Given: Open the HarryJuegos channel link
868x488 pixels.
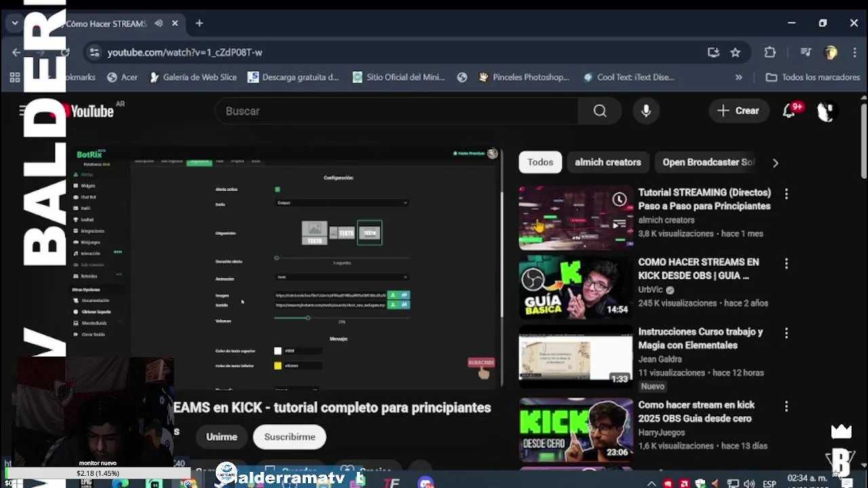Looking at the screenshot, I should tap(661, 432).
